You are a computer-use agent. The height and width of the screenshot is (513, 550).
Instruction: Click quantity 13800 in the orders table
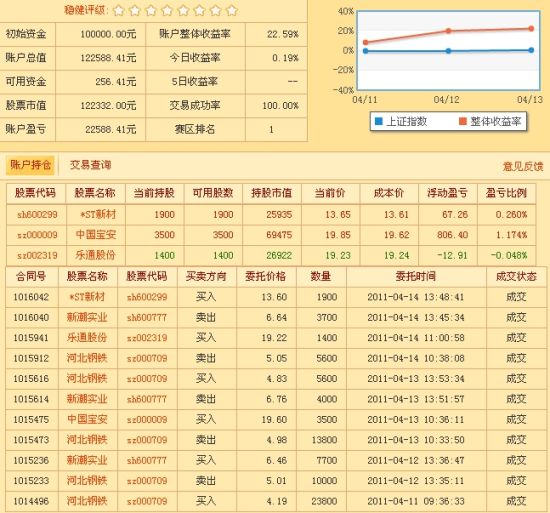(324, 440)
